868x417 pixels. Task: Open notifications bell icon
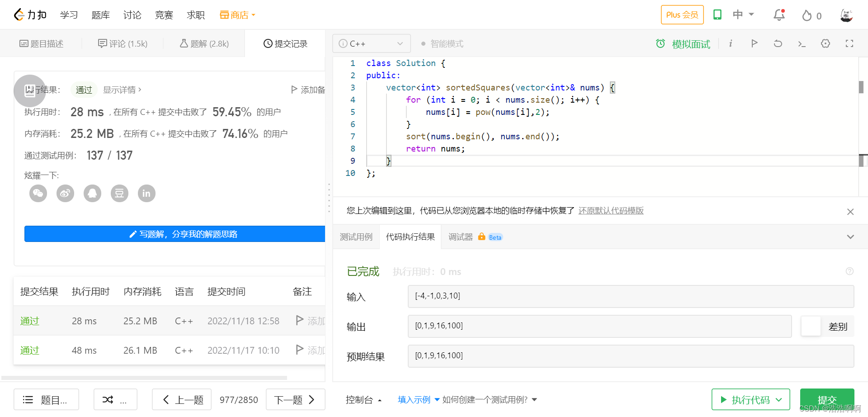(779, 15)
